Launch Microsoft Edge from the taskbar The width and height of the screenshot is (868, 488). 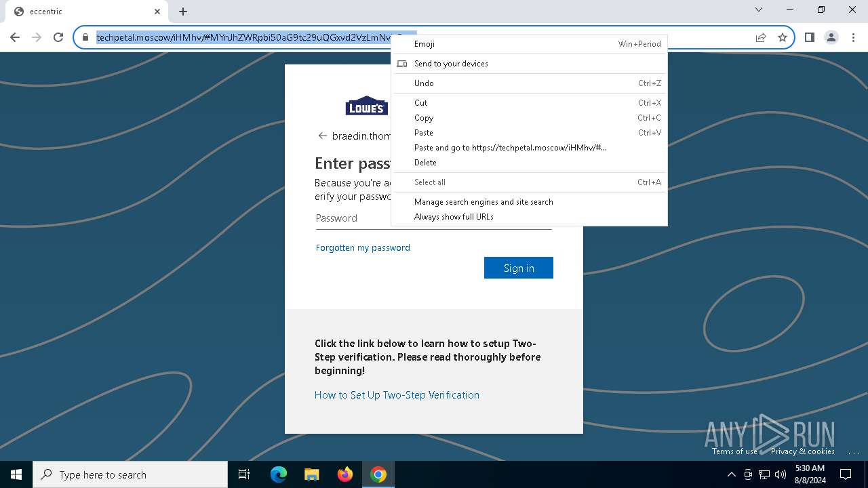[x=279, y=474]
